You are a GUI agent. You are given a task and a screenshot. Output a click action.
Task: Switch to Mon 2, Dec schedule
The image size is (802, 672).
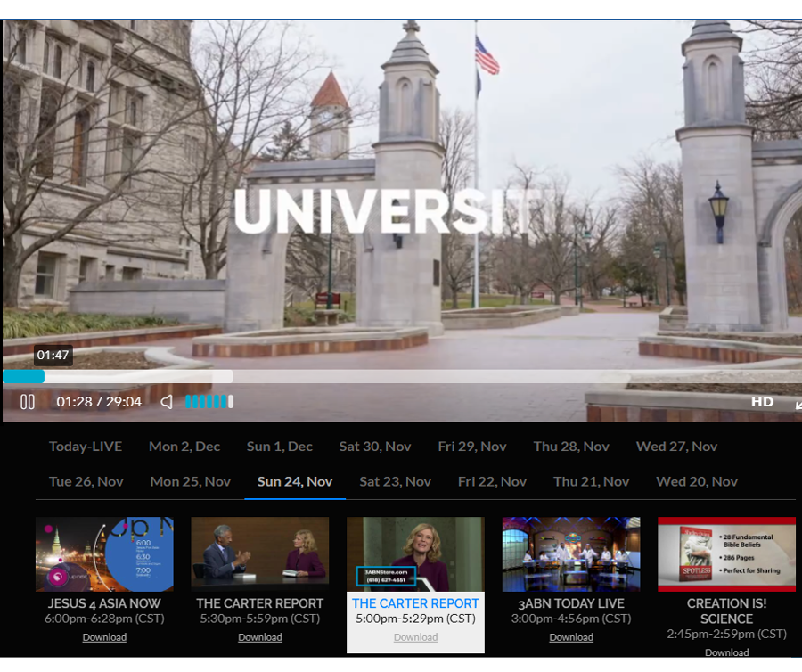coord(184,447)
